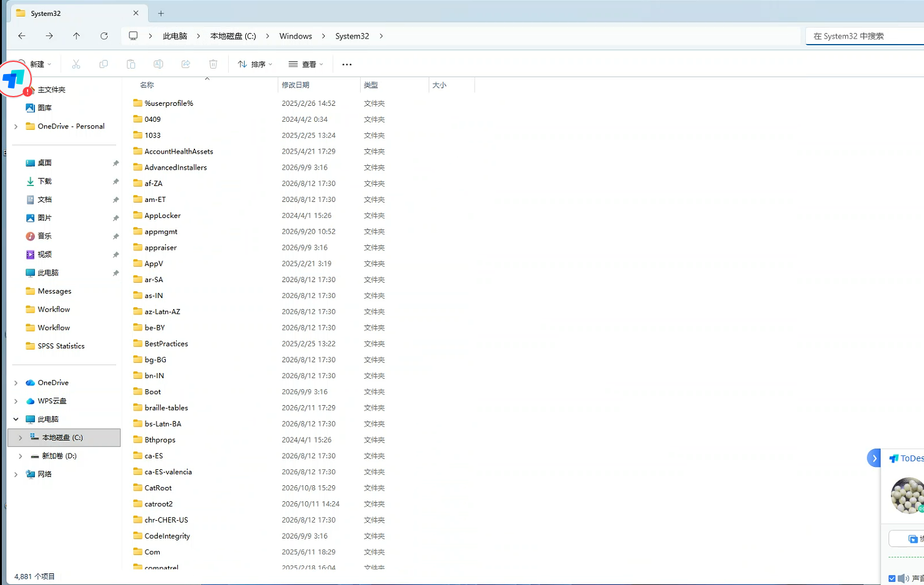This screenshot has height=585, width=924.
Task: Click Windows in the address bar breadcrumb
Action: [296, 36]
